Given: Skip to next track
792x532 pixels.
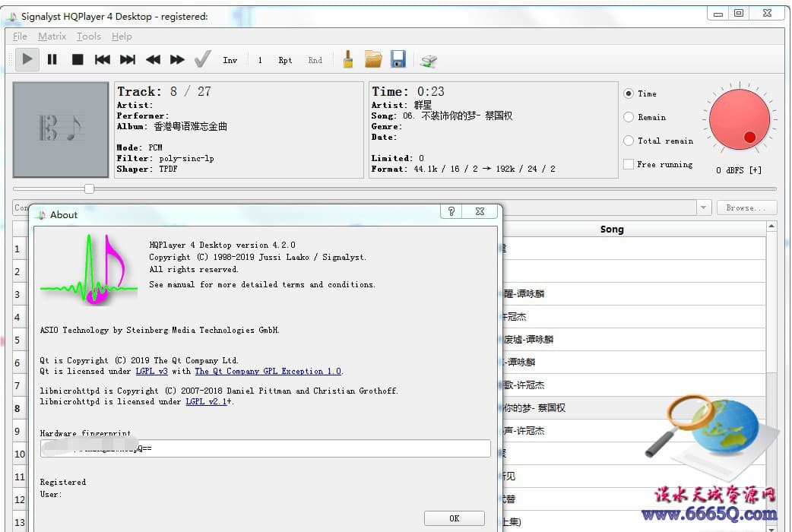Looking at the screenshot, I should (127, 59).
